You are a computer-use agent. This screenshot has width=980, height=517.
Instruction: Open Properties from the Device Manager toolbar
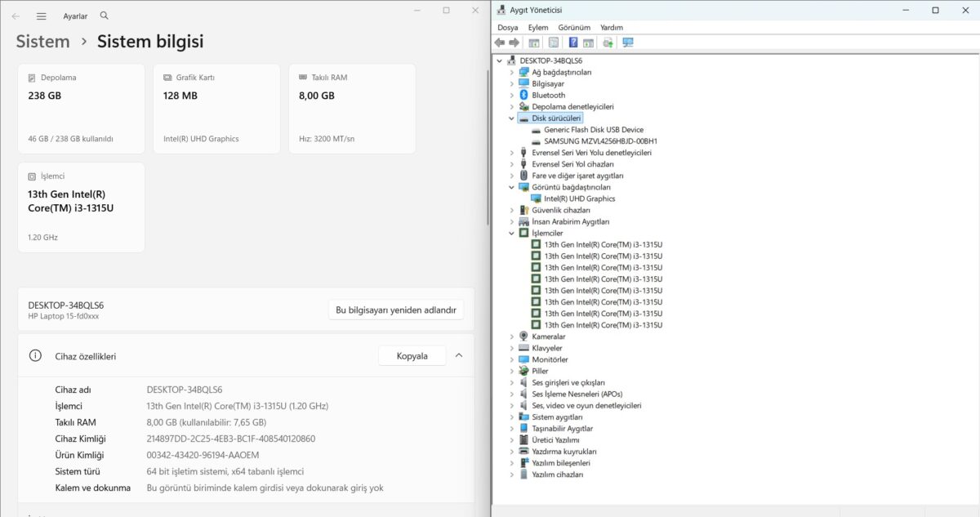pos(554,42)
